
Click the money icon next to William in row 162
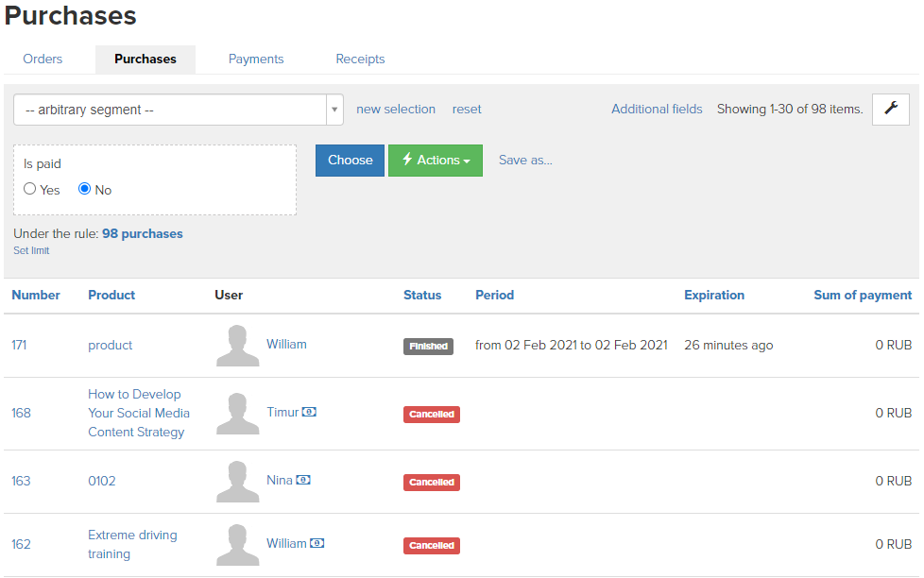[x=317, y=543]
